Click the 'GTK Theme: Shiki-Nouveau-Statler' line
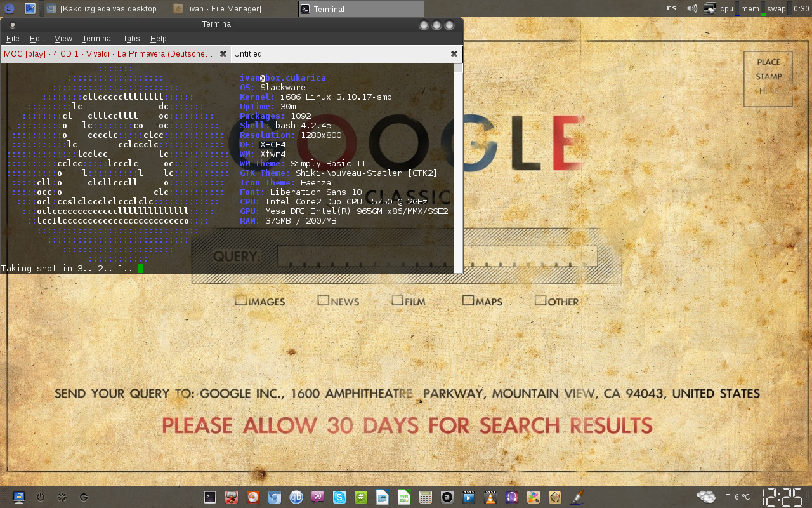 click(x=339, y=173)
